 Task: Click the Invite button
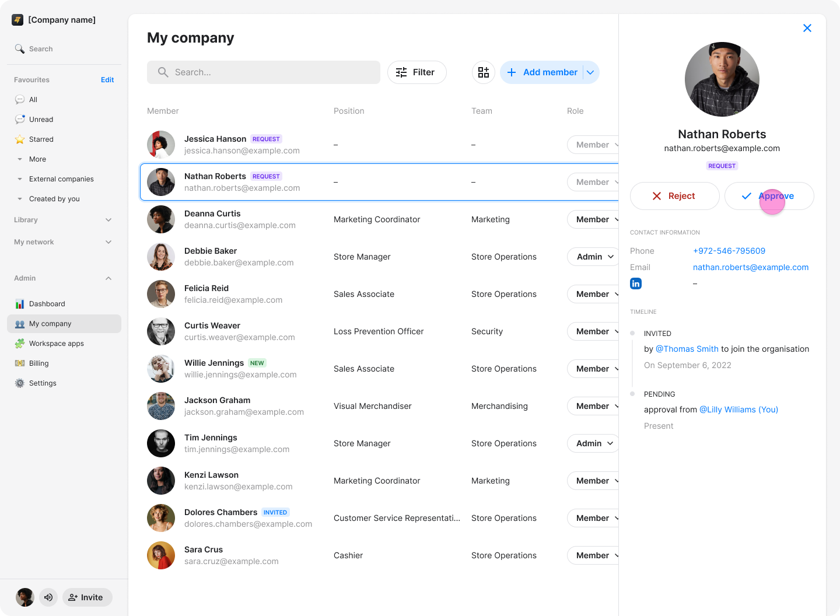pos(87,597)
